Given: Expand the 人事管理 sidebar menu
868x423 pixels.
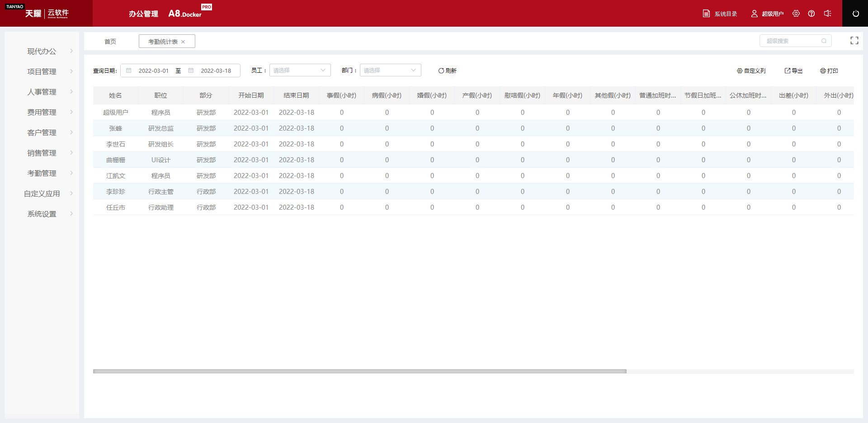Looking at the screenshot, I should click(42, 92).
